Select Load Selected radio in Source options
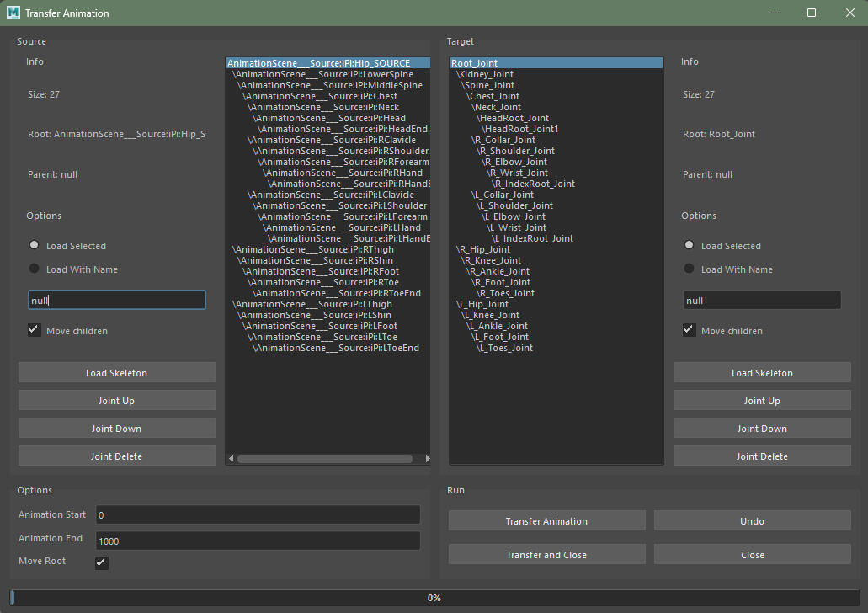This screenshot has height=613, width=868. (35, 245)
